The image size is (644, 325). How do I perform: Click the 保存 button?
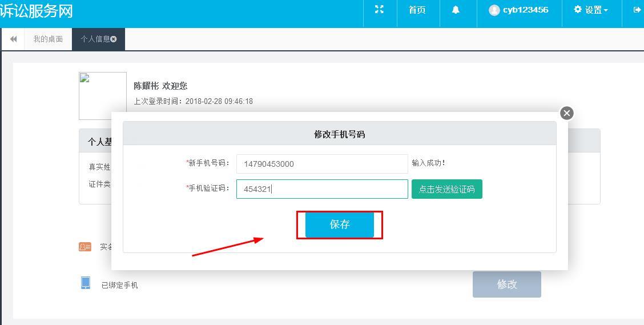pos(340,224)
